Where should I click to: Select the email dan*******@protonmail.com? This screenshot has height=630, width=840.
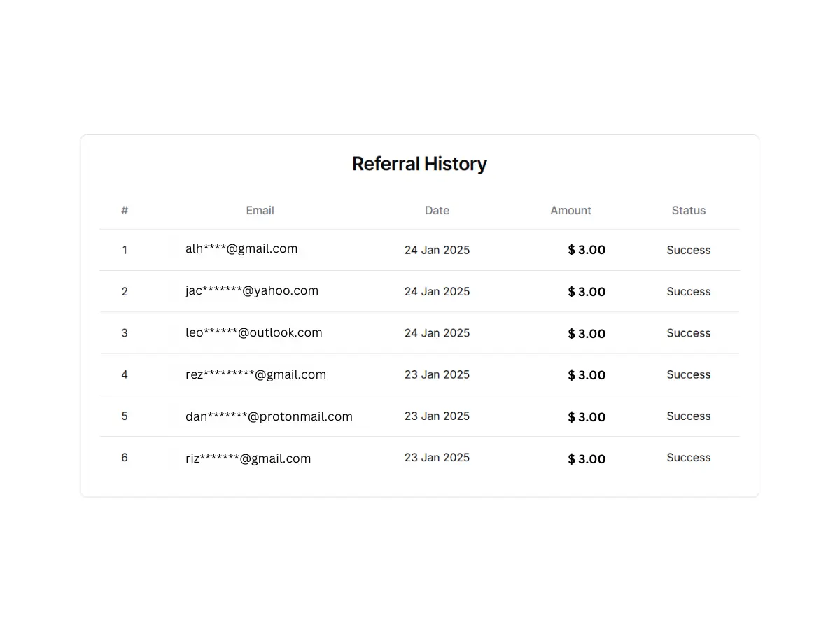coord(269,416)
